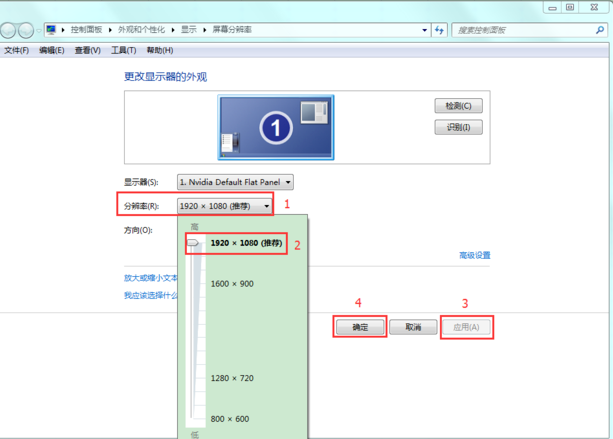Expand the arrow after 显示 breadcrumb
This screenshot has height=439, width=613.
coord(204,30)
